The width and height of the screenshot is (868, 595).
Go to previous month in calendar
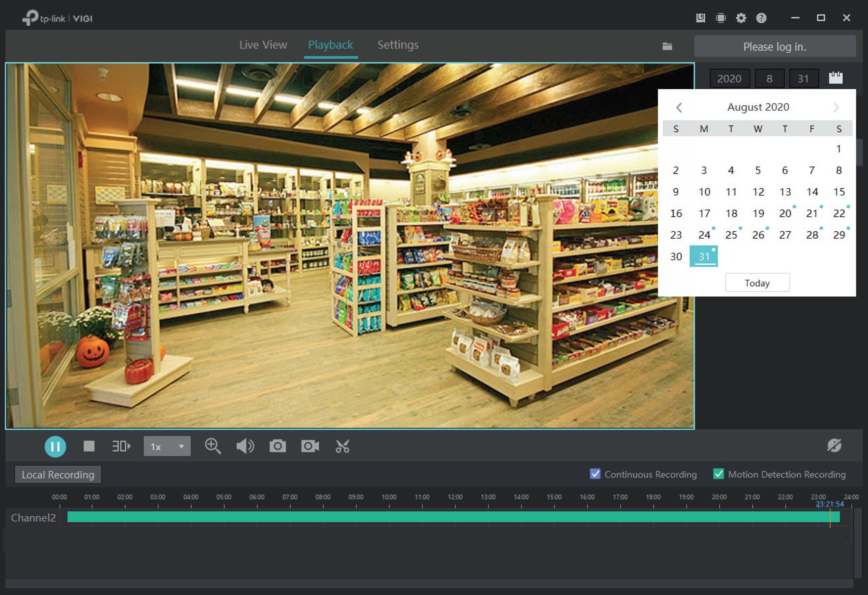pos(679,107)
